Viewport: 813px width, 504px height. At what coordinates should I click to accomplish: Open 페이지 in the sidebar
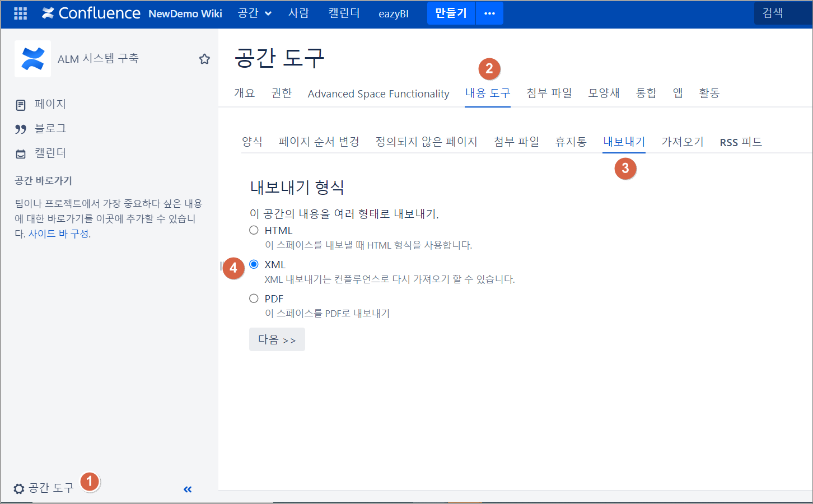pos(50,104)
